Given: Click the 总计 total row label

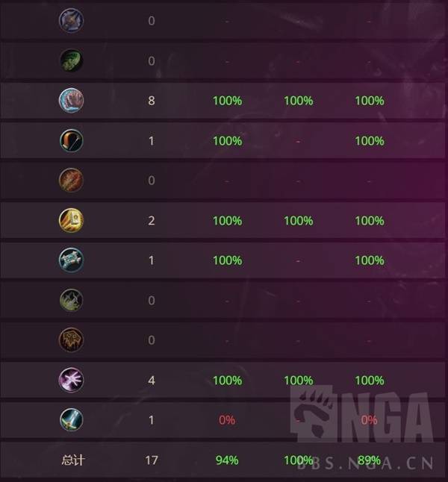Looking at the screenshot, I should click(72, 460).
